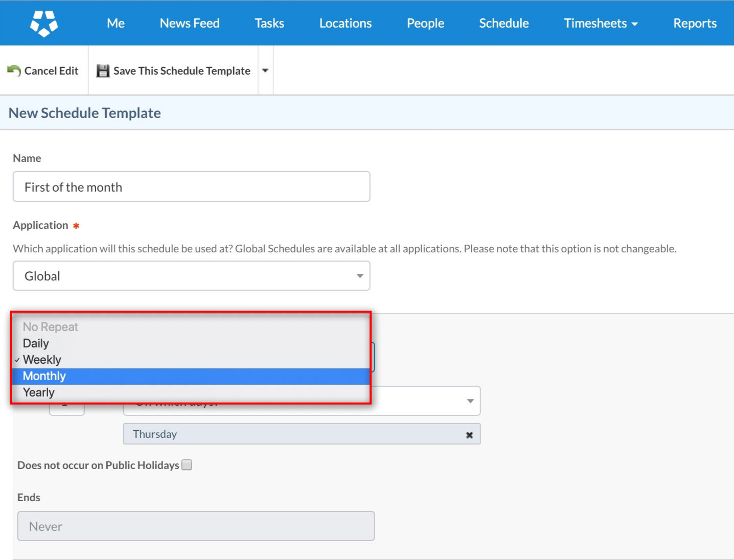The width and height of the screenshot is (734, 560).
Task: Choose Daily in the repeat list
Action: [x=36, y=343]
